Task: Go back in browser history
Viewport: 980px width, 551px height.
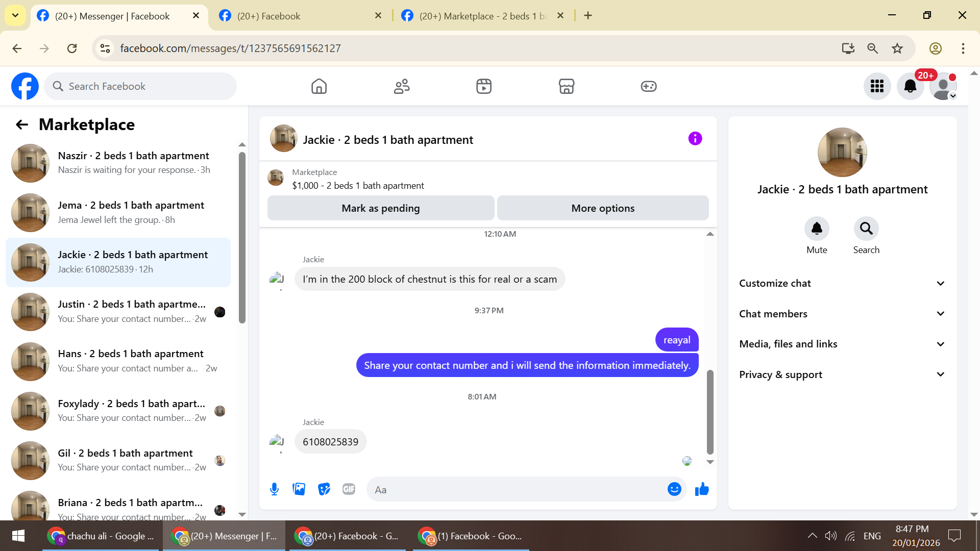Action: (x=17, y=48)
